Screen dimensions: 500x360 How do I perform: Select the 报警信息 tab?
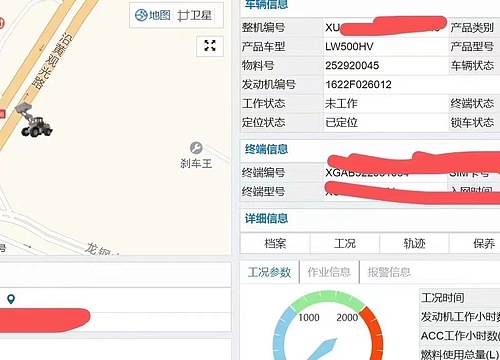pyautogui.click(x=389, y=272)
